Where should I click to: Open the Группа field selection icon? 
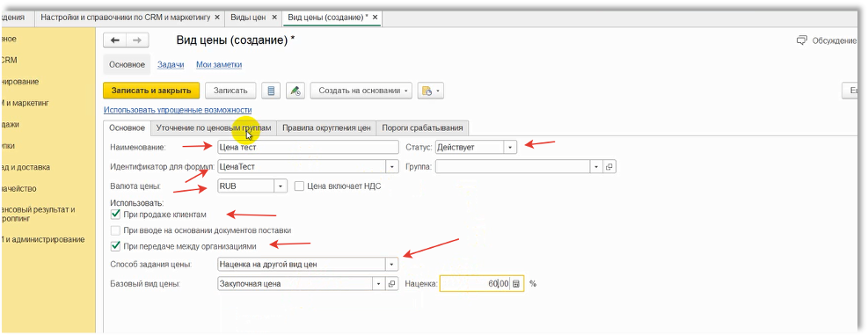609,166
